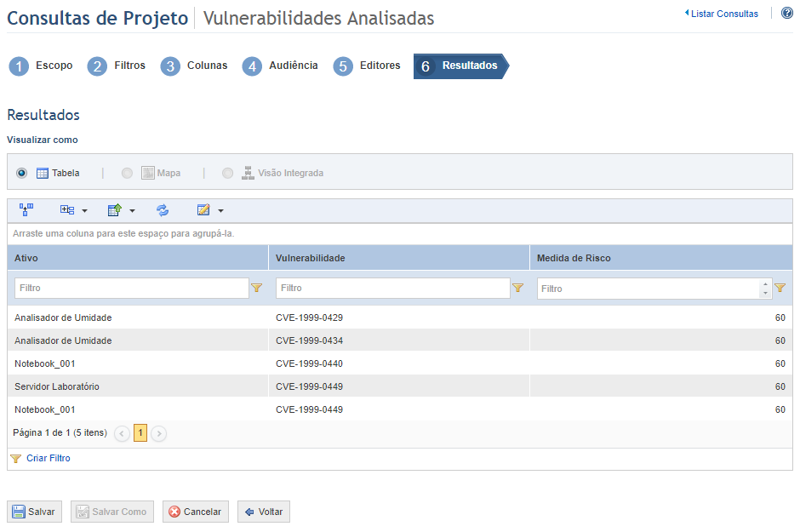Refresh the results table

(x=163, y=209)
